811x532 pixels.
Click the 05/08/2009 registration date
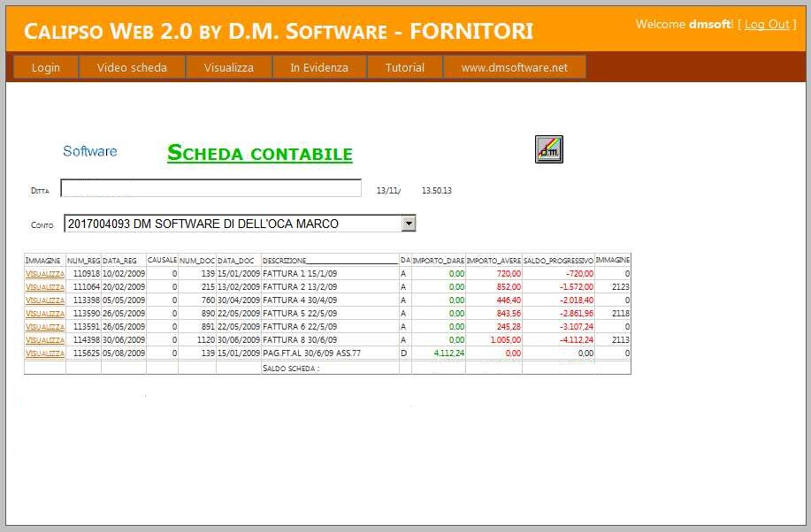click(x=124, y=353)
